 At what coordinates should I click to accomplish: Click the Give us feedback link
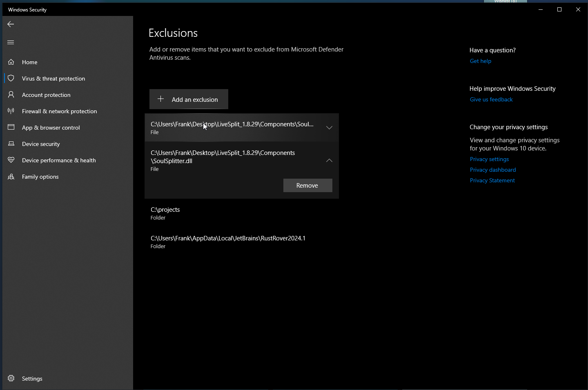tap(491, 99)
